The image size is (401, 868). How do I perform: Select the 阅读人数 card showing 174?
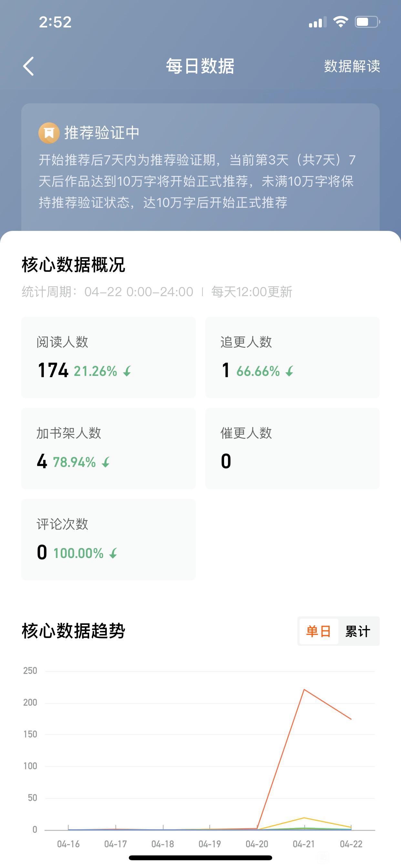click(108, 357)
